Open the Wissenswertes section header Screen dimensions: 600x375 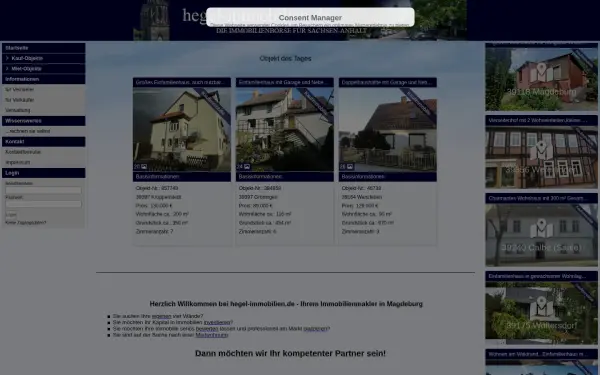tap(44, 121)
